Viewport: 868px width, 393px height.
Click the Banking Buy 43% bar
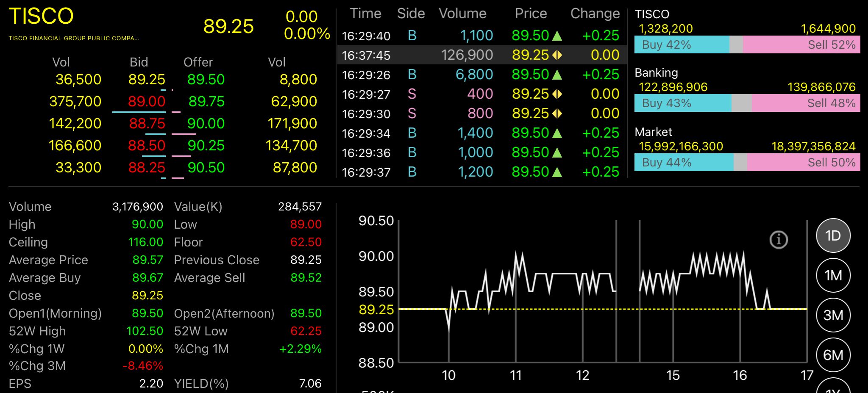coord(683,103)
